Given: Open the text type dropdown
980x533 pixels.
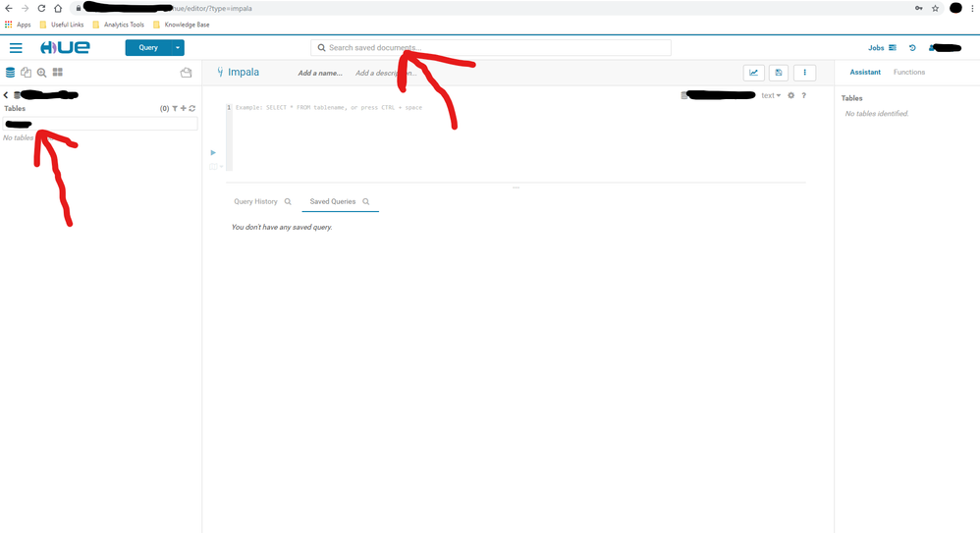Looking at the screenshot, I should click(x=771, y=95).
